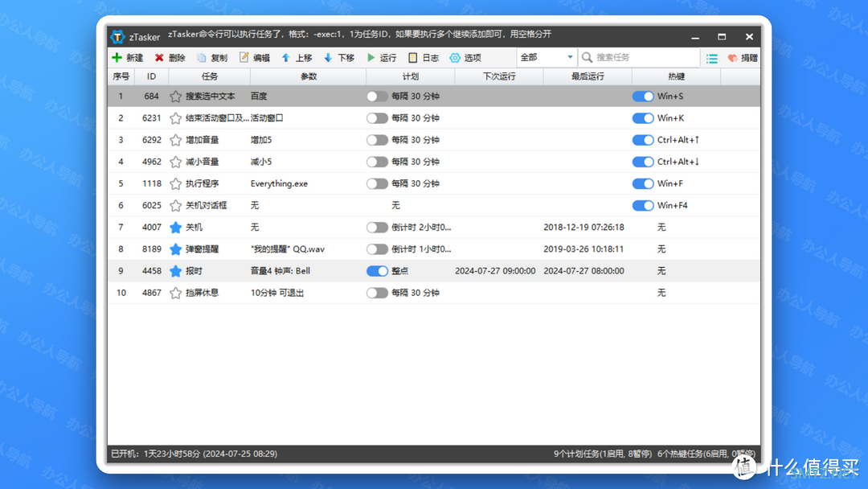Move task up with 上移 button

pos(297,58)
